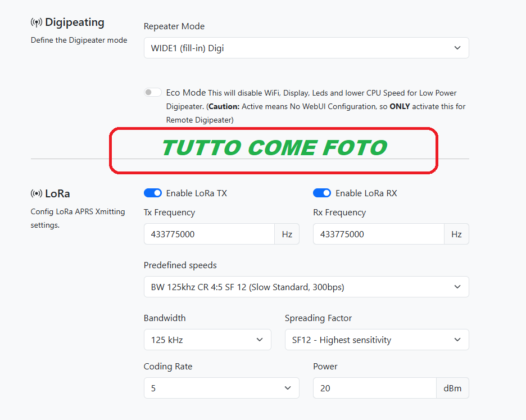Click the TUTTO COME FOTO banner
Image resolution: width=526 pixels, height=420 pixels.
pos(274,148)
